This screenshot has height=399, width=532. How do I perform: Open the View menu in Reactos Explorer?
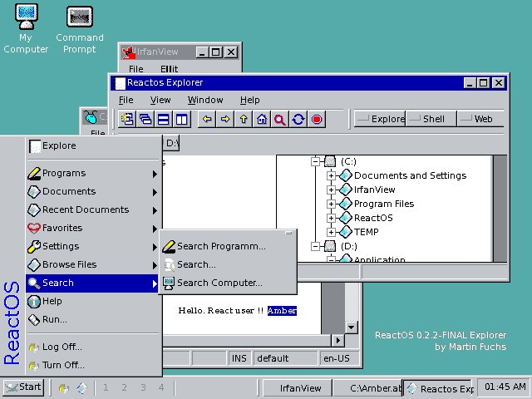click(160, 100)
